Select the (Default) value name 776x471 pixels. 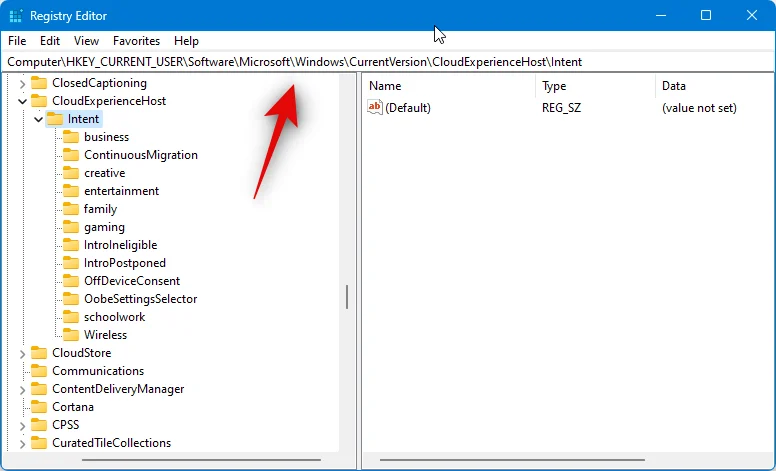click(x=408, y=108)
